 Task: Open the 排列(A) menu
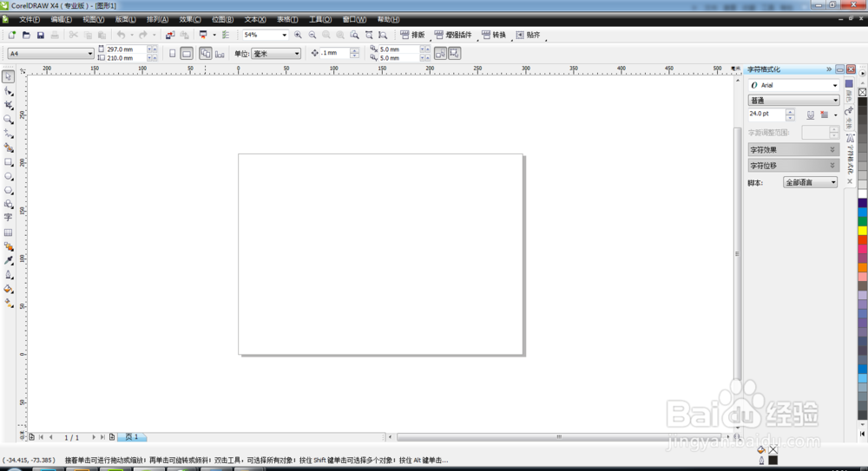[157, 19]
